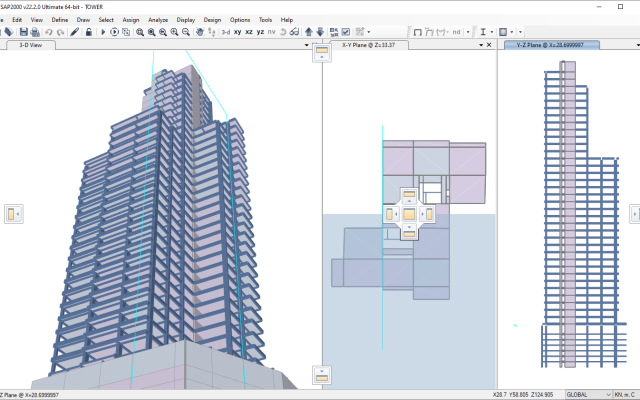
Task: Set view to yz plane
Action: (x=261, y=32)
